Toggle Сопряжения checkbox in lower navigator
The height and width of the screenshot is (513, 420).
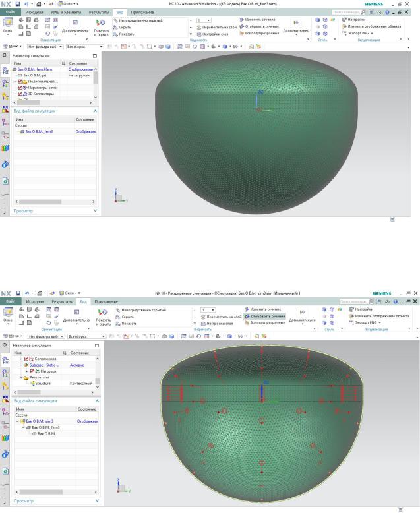pos(26,359)
